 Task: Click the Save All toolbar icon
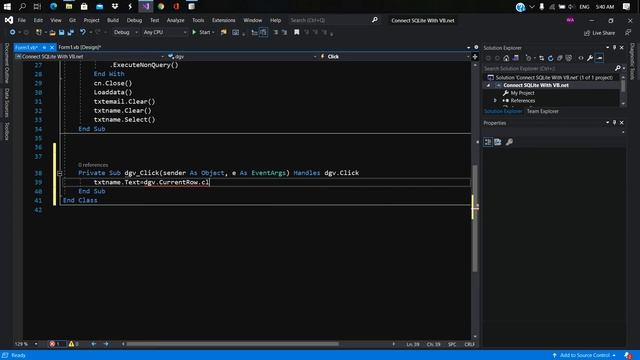click(71, 32)
